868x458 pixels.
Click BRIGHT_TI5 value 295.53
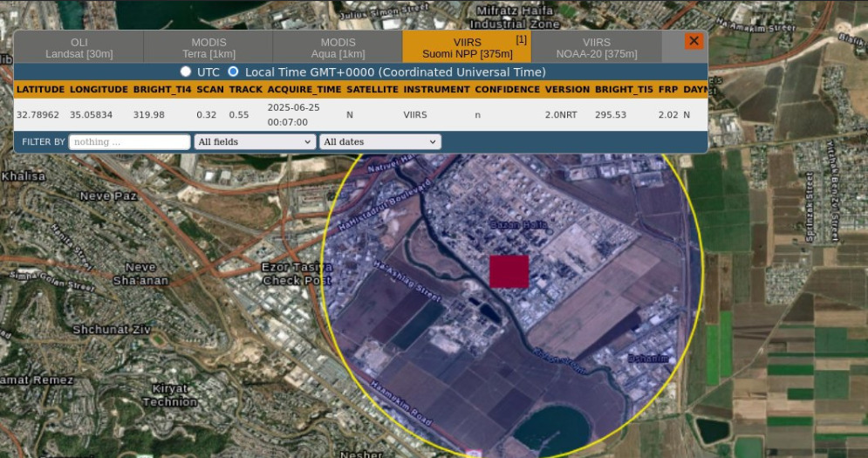(611, 114)
